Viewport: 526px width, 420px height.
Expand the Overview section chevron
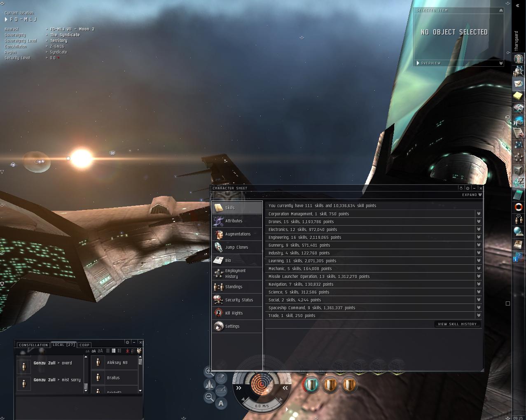click(x=501, y=63)
